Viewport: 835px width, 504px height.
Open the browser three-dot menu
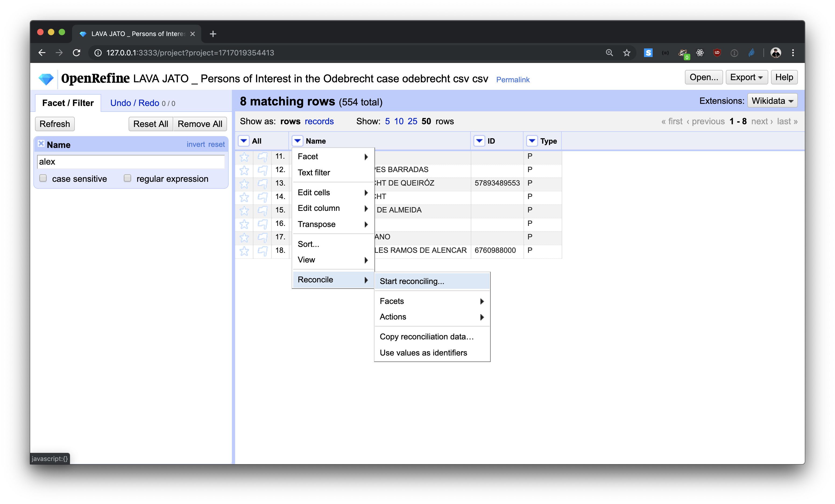click(793, 53)
